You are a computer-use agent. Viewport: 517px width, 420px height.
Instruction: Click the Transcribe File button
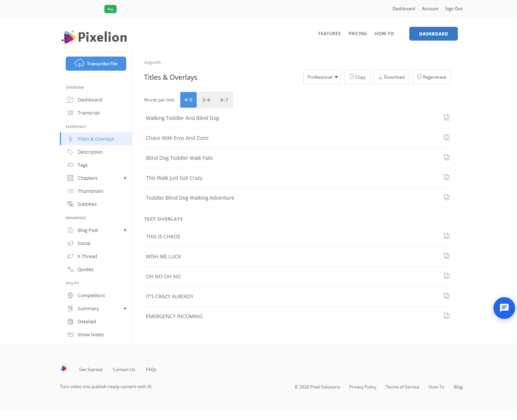[96, 63]
